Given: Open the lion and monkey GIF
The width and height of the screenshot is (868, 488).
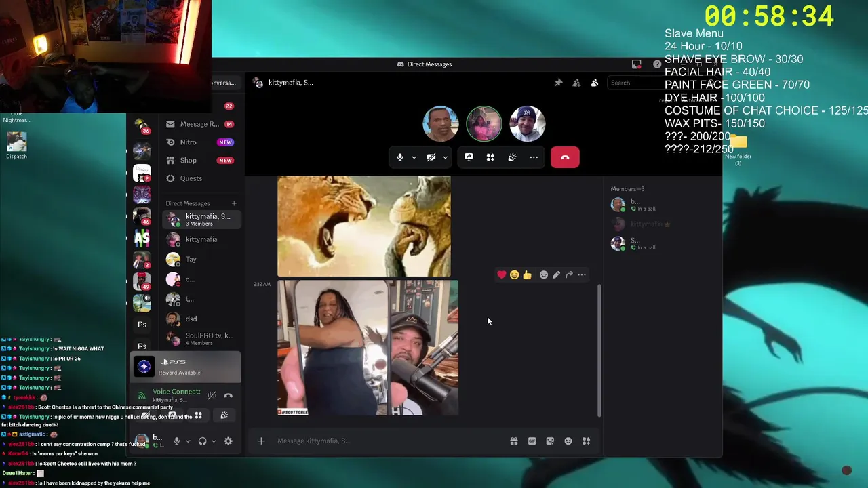Looking at the screenshot, I should point(364,226).
